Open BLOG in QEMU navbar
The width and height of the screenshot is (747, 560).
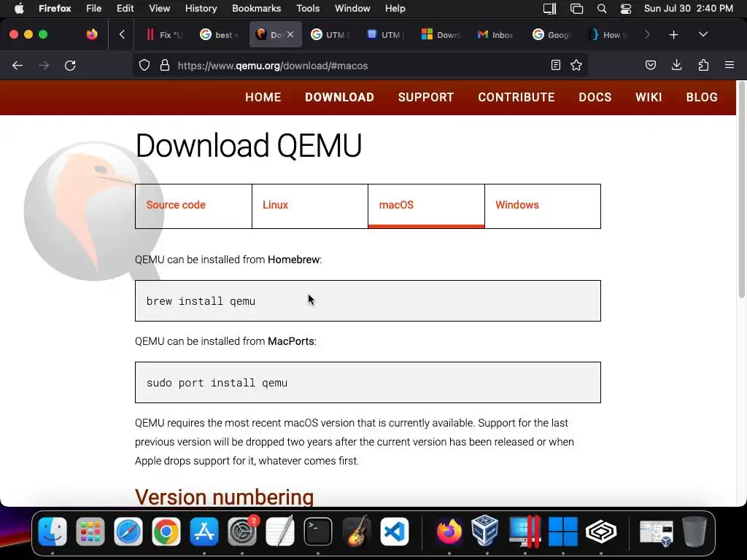pos(702,97)
